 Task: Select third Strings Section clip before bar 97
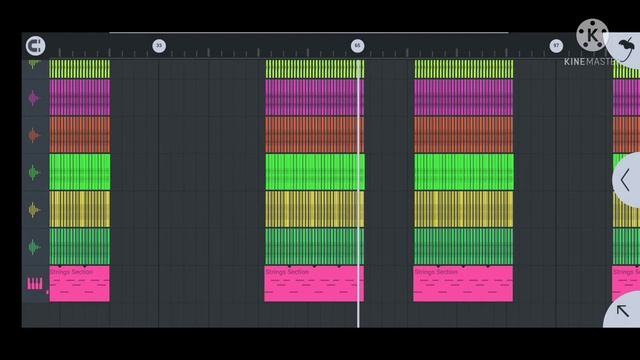point(463,284)
